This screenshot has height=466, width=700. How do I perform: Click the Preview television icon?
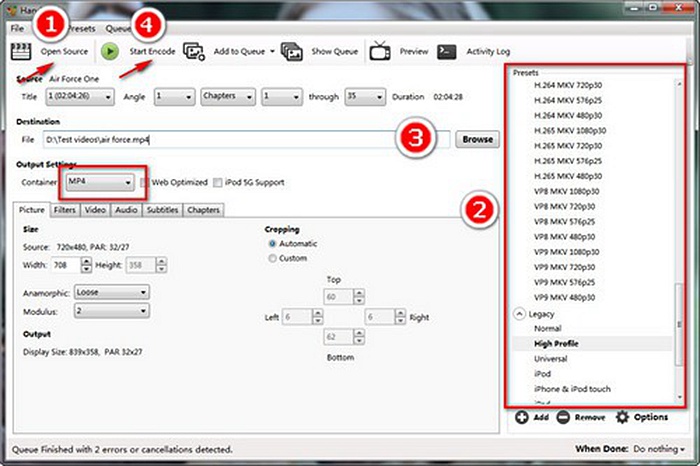point(380,50)
